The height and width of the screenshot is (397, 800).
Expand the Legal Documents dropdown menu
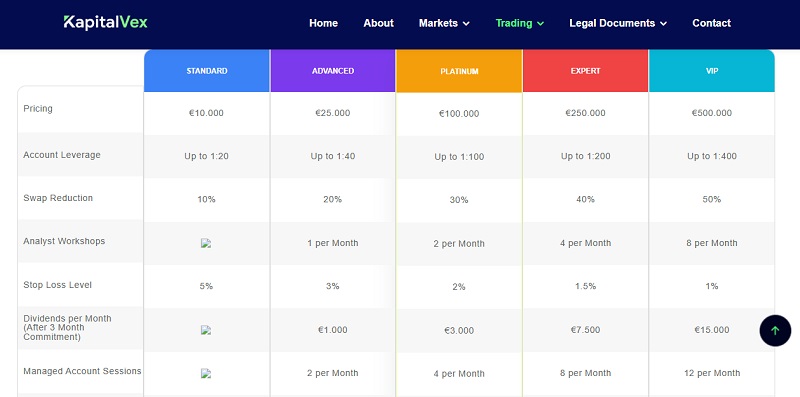click(618, 23)
